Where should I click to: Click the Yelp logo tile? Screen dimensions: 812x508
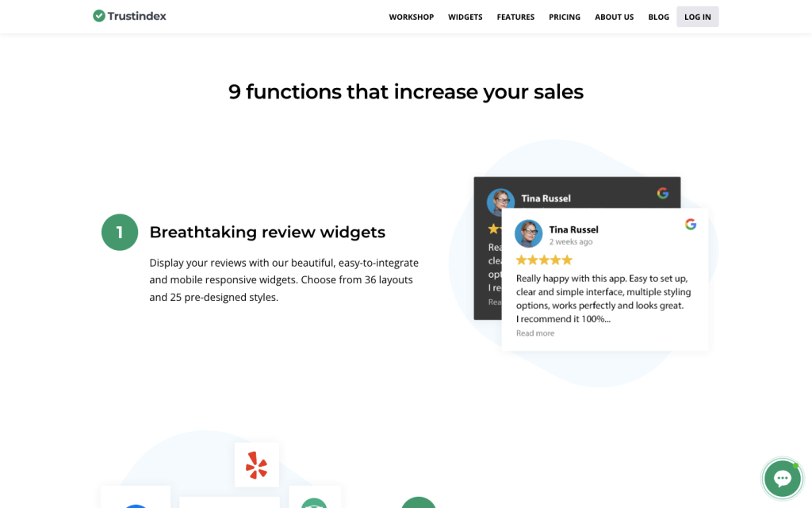[x=257, y=465]
